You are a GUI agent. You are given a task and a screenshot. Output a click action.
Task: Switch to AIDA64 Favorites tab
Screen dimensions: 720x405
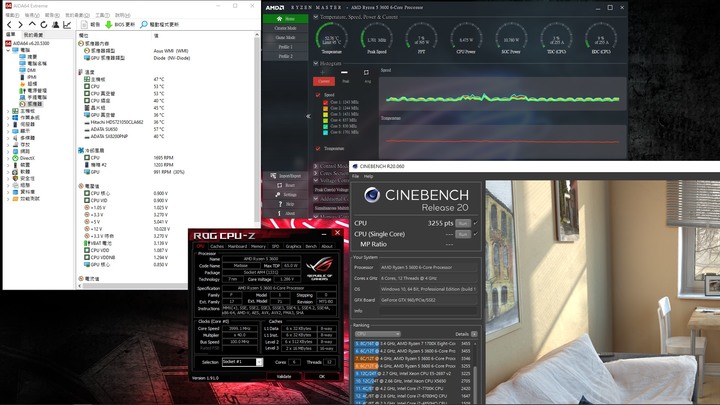[33, 35]
